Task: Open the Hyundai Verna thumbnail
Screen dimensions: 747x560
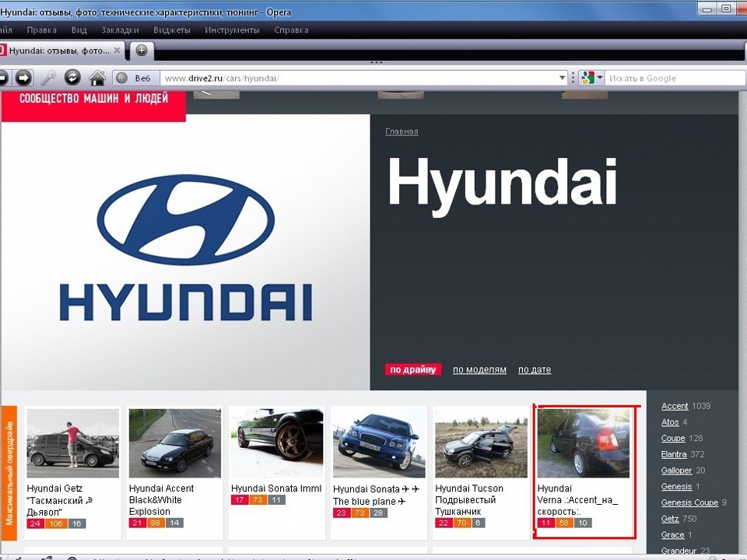Action: (x=583, y=443)
